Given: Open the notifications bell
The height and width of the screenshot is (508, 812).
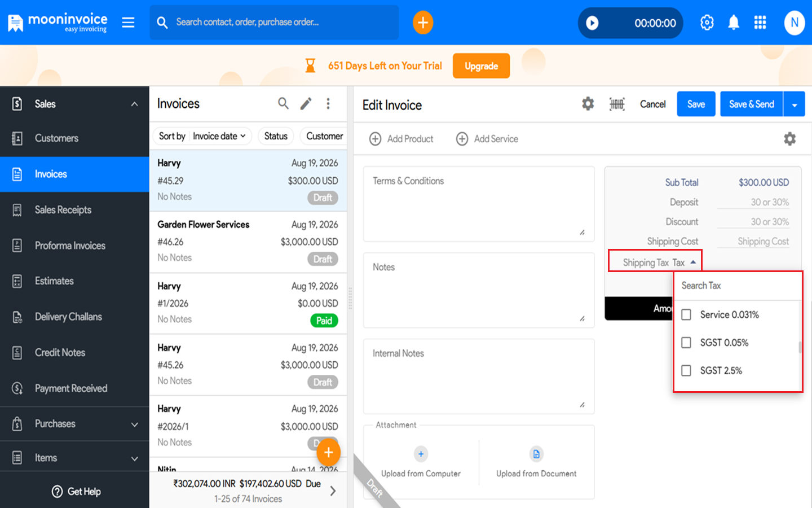Looking at the screenshot, I should (734, 23).
